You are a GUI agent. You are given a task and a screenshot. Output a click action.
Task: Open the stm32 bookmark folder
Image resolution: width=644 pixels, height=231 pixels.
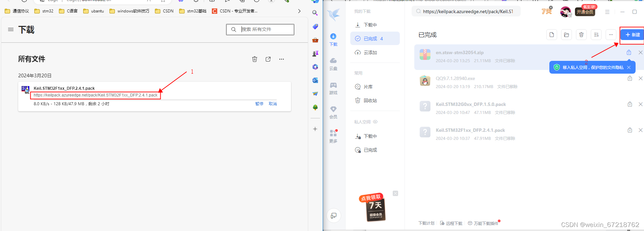pos(44,11)
